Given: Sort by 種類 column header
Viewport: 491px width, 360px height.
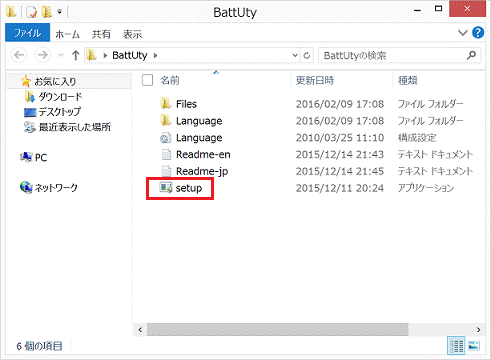Looking at the screenshot, I should click(408, 80).
